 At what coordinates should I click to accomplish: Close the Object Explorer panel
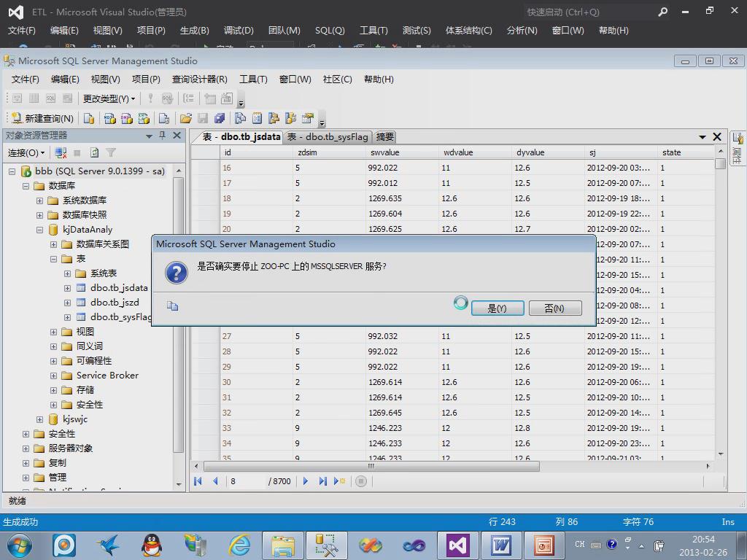point(177,136)
